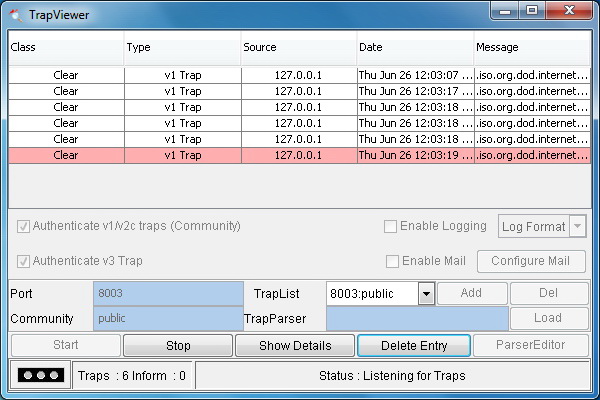Screen dimensions: 600x400
Task: Enable Logging checkbox
Action: pos(390,226)
